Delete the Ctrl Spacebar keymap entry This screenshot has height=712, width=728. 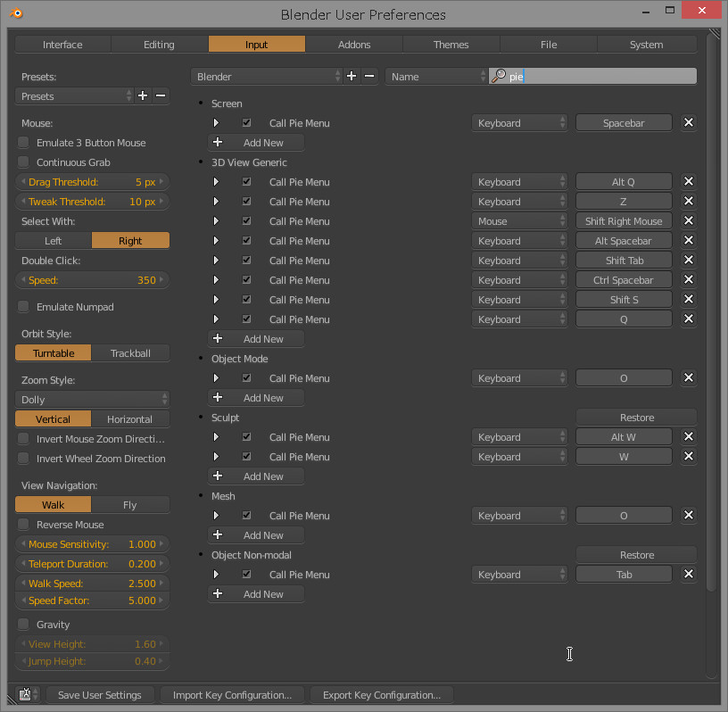click(689, 279)
